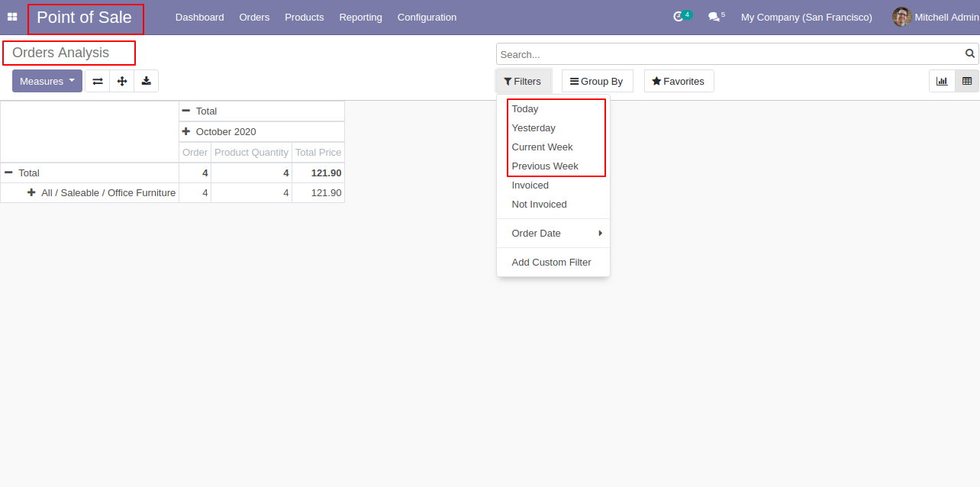Open the Products menu
The image size is (980, 487).
pyautogui.click(x=305, y=17)
